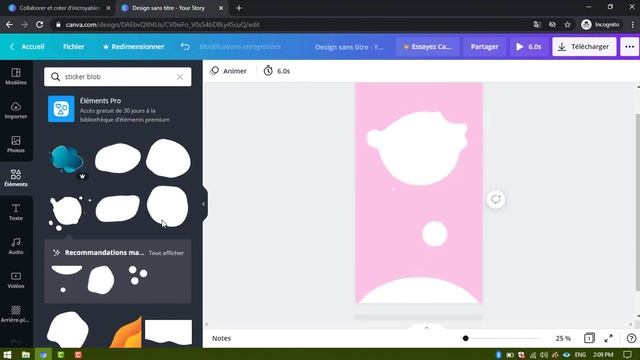Open the Modèles sidebar panel
The width and height of the screenshot is (640, 360).
click(16, 76)
